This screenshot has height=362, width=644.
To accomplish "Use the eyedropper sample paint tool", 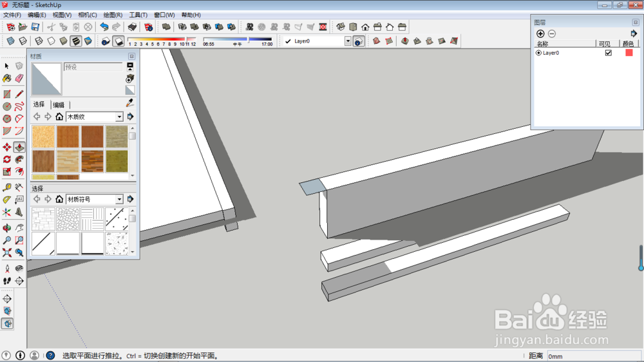I will tap(130, 102).
